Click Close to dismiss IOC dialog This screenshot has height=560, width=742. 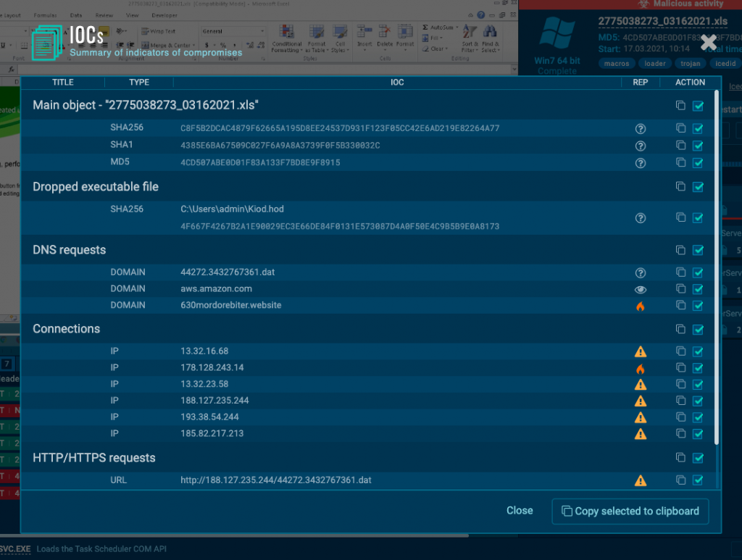(x=520, y=511)
